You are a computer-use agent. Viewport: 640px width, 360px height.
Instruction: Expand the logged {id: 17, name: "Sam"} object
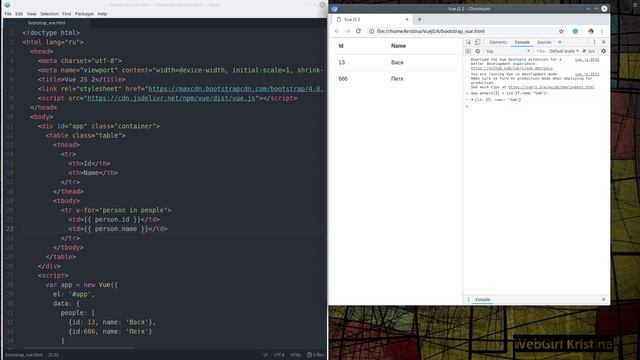[x=472, y=100]
